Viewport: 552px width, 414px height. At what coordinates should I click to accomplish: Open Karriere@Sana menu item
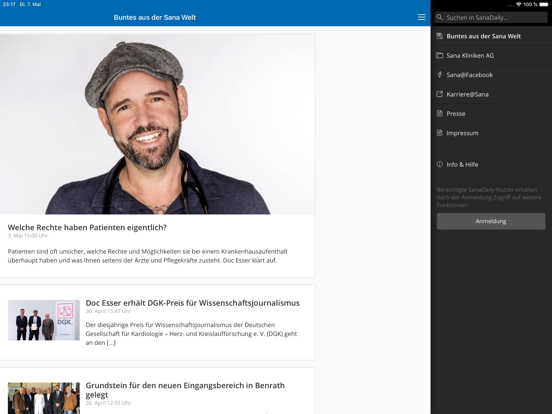(491, 94)
